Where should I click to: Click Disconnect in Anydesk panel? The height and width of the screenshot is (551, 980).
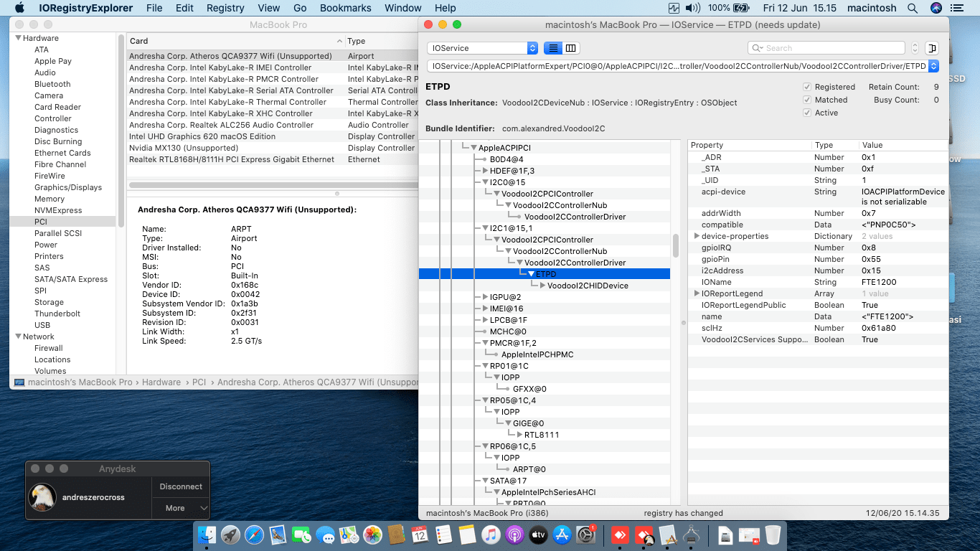[x=181, y=486]
